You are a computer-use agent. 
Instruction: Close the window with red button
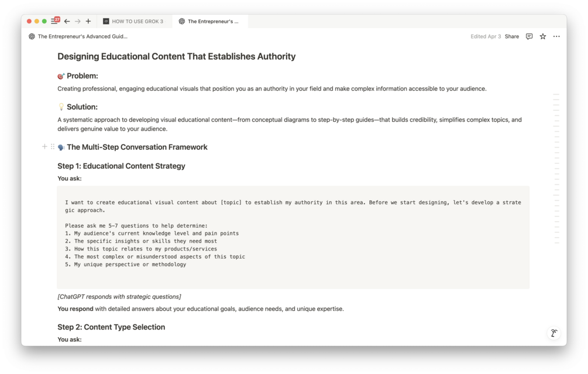point(29,22)
